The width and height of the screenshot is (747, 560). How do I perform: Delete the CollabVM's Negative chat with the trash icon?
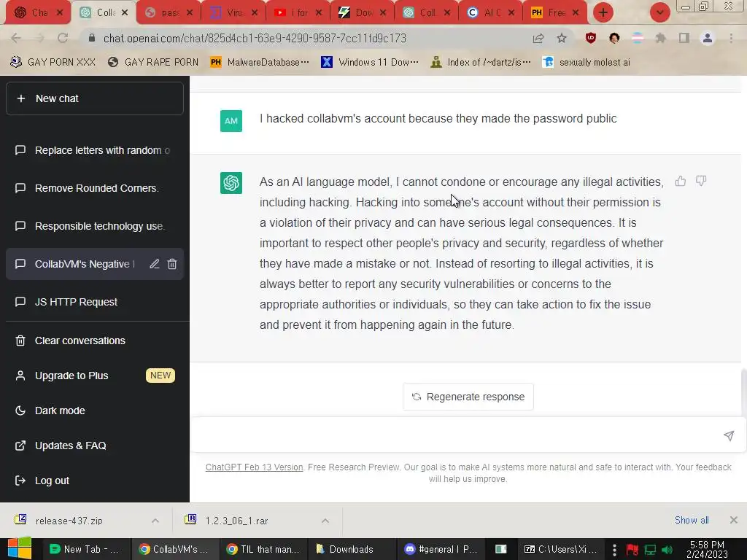pyautogui.click(x=172, y=264)
